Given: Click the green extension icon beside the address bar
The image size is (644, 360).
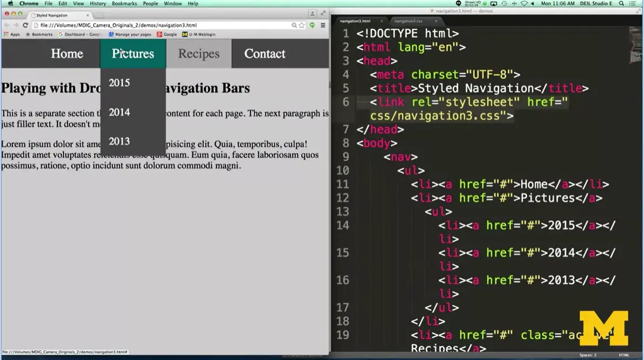Looking at the screenshot, I should coord(312,25).
